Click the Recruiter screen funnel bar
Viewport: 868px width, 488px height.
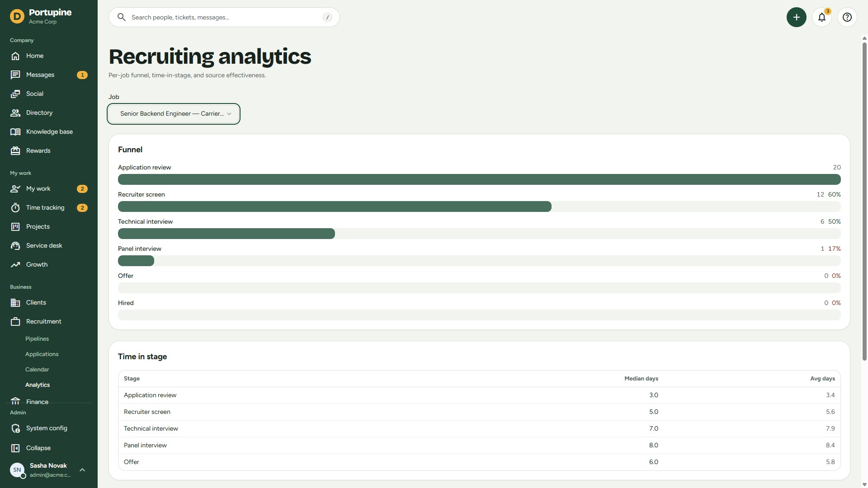pyautogui.click(x=335, y=206)
